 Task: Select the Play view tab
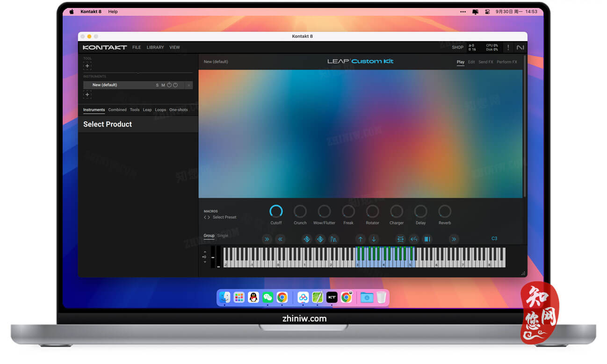[461, 62]
